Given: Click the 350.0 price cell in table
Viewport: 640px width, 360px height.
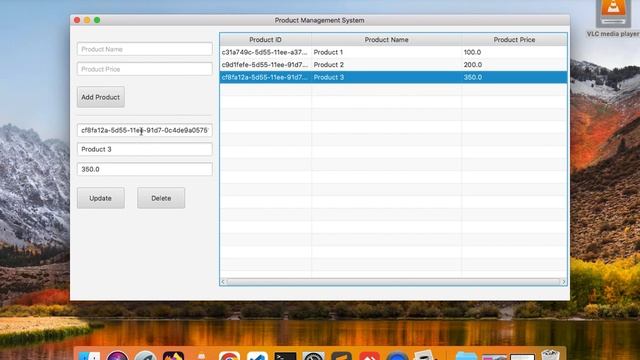Looking at the screenshot, I should point(514,77).
